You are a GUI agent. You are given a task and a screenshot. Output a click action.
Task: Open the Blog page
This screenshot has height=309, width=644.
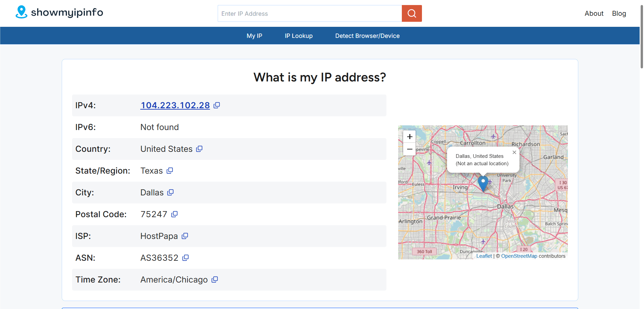tap(619, 13)
